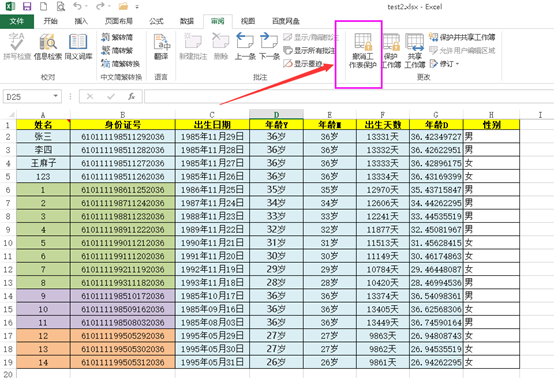Select cell 13331天
Screen dimensions: 554x378
[x=383, y=136]
